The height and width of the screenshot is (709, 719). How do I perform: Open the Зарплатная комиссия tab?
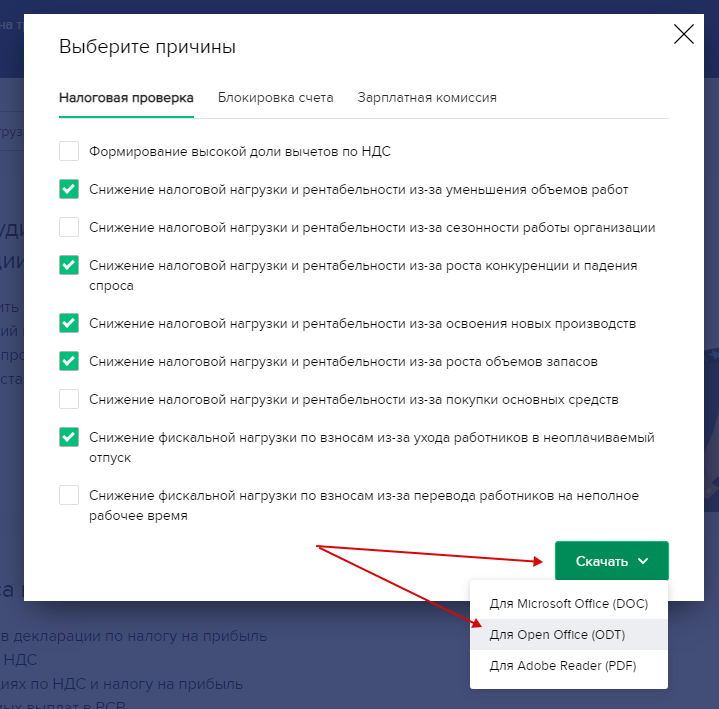click(427, 98)
